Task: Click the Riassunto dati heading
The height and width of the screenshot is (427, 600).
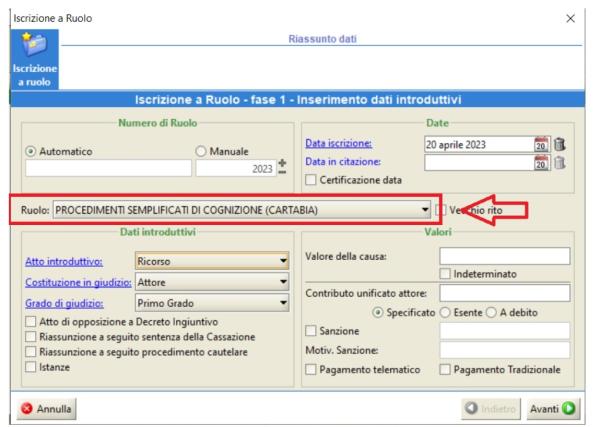Action: (322, 39)
